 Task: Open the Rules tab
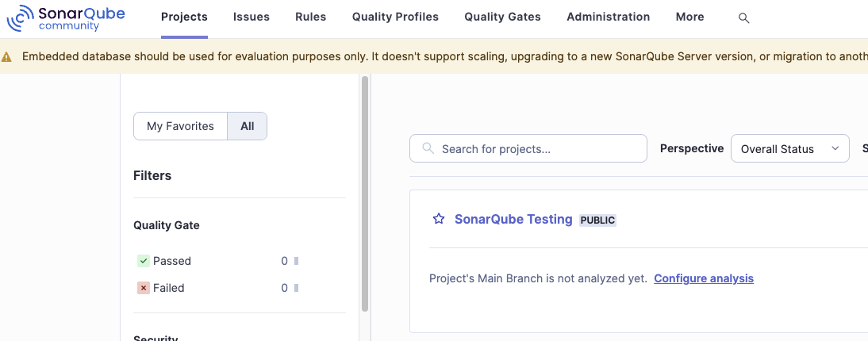coord(310,17)
